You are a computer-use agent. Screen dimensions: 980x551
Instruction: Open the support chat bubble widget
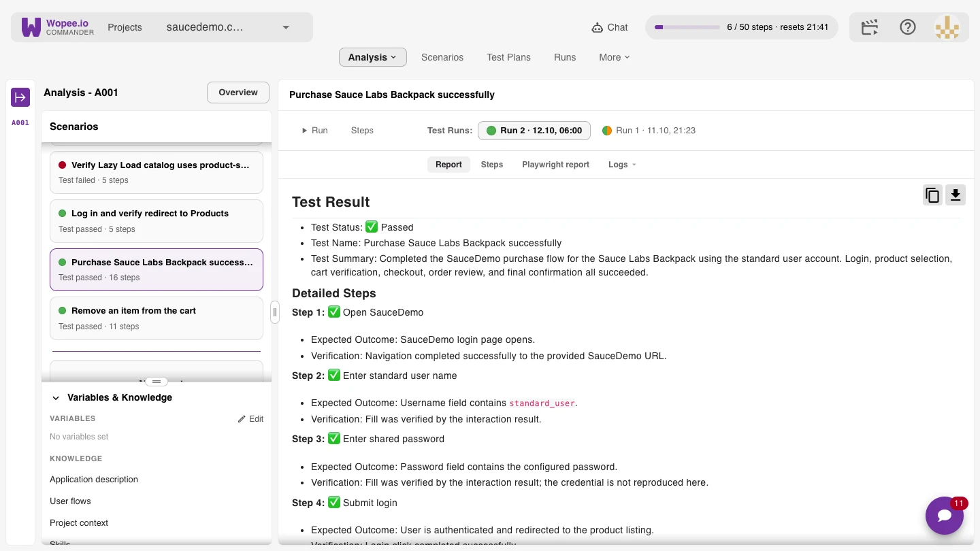click(945, 516)
